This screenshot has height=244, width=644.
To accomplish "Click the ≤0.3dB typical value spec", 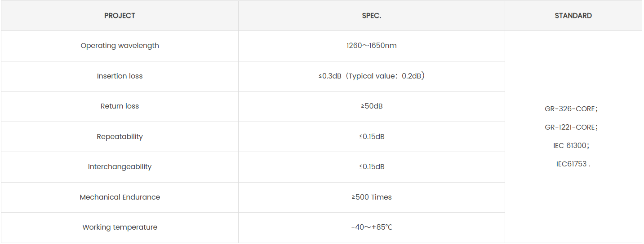I will point(371,76).
